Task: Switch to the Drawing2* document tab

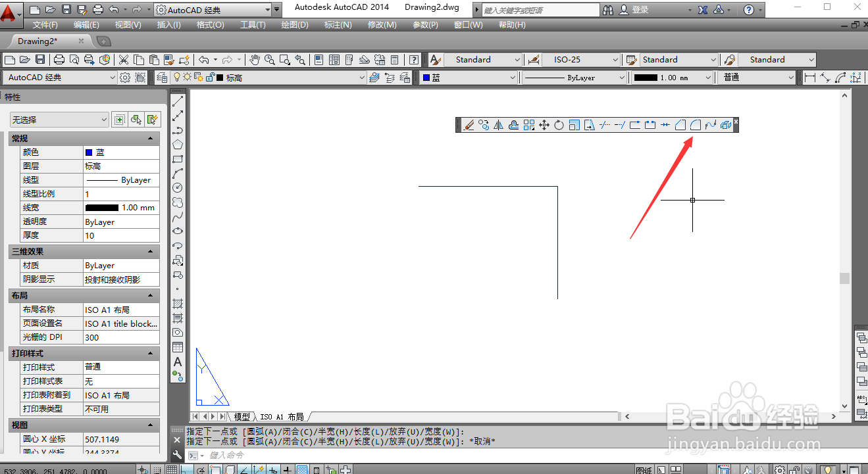Action: [x=47, y=41]
